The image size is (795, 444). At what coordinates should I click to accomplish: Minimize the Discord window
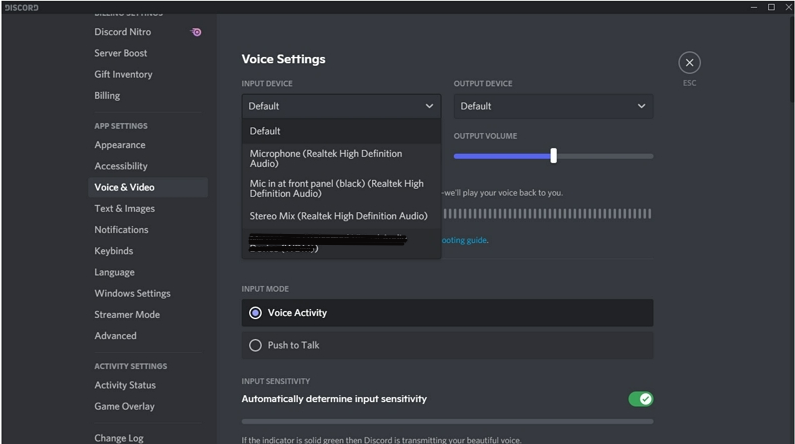754,7
